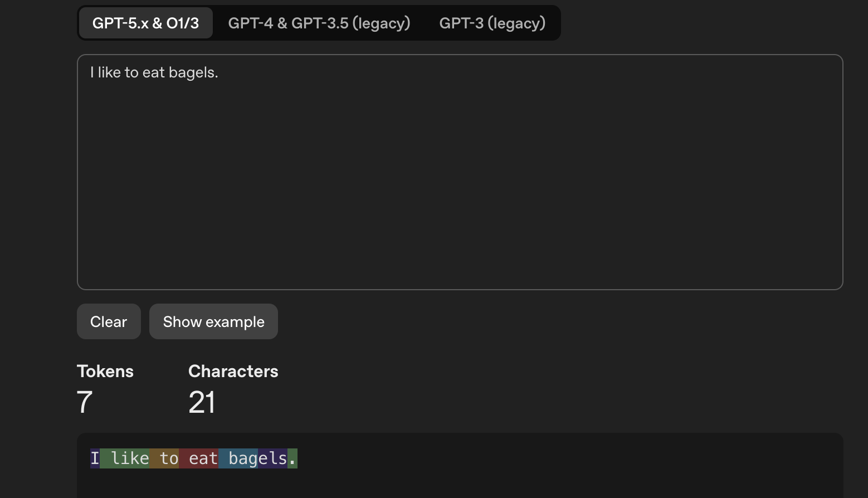Screen dimensions: 868x498
Task: Click the Tokens heading label
Action: 105,371
